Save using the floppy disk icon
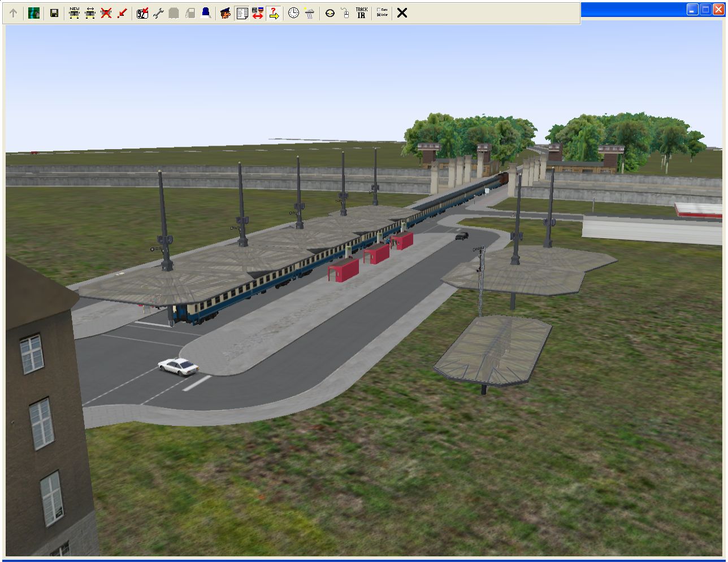The height and width of the screenshot is (562, 728). [54, 13]
